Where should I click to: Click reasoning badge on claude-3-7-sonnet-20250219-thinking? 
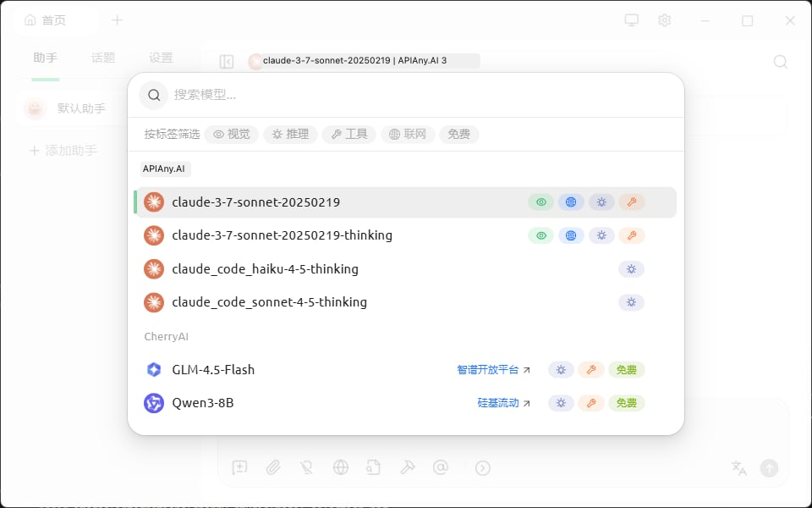point(601,235)
